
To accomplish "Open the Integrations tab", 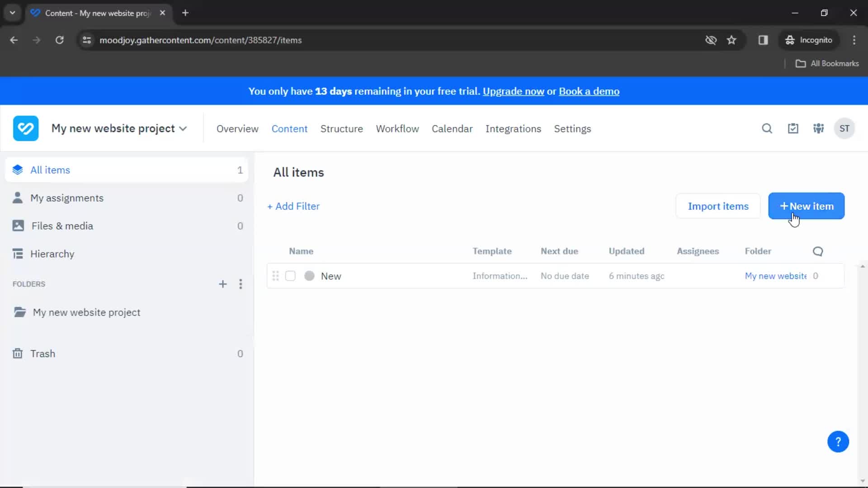I will pos(513,129).
